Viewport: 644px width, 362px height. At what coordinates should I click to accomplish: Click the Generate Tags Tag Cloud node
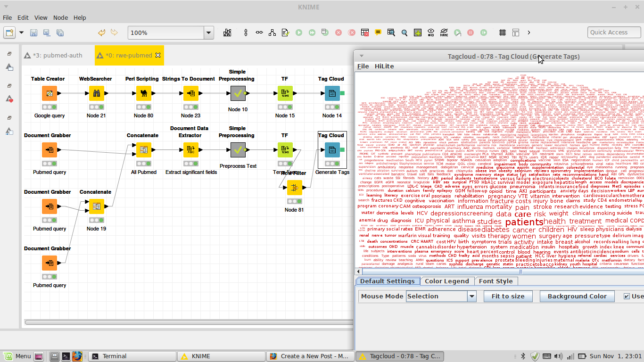pyautogui.click(x=332, y=150)
